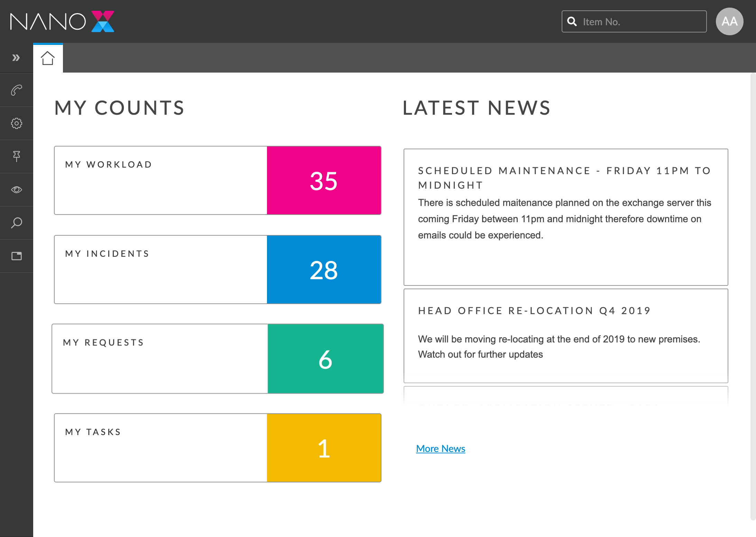
Task: Click the window panel icon in sidebar
Action: [x=16, y=256]
